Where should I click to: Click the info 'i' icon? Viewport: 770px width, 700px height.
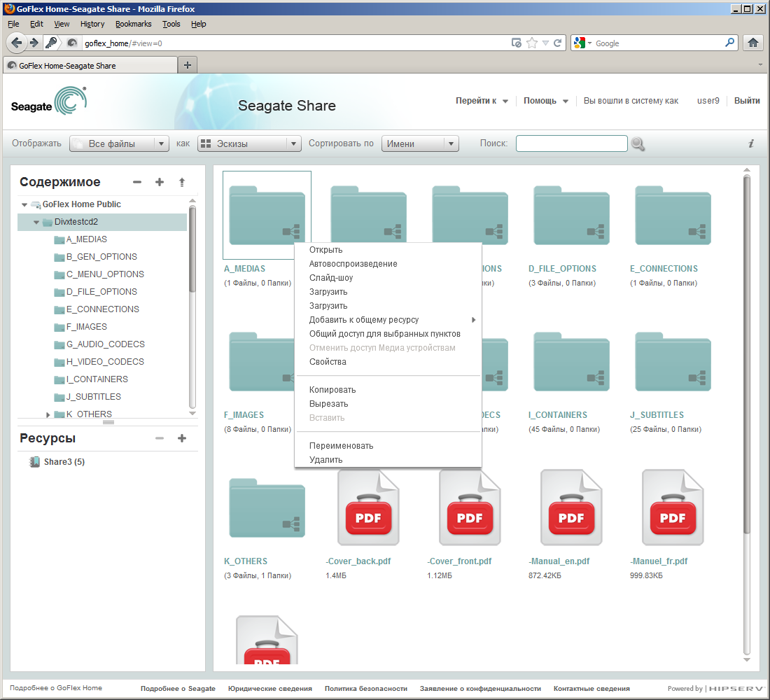[751, 143]
